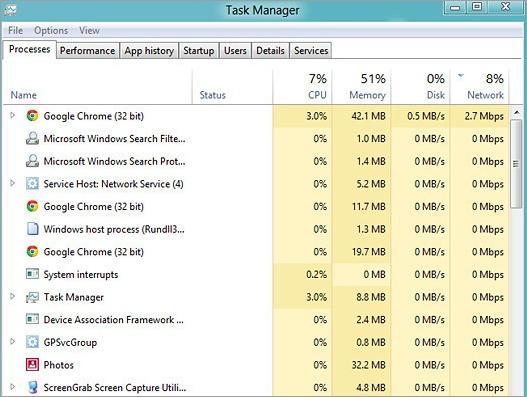Switch to the Details tab
The width and height of the screenshot is (527, 397).
point(270,50)
